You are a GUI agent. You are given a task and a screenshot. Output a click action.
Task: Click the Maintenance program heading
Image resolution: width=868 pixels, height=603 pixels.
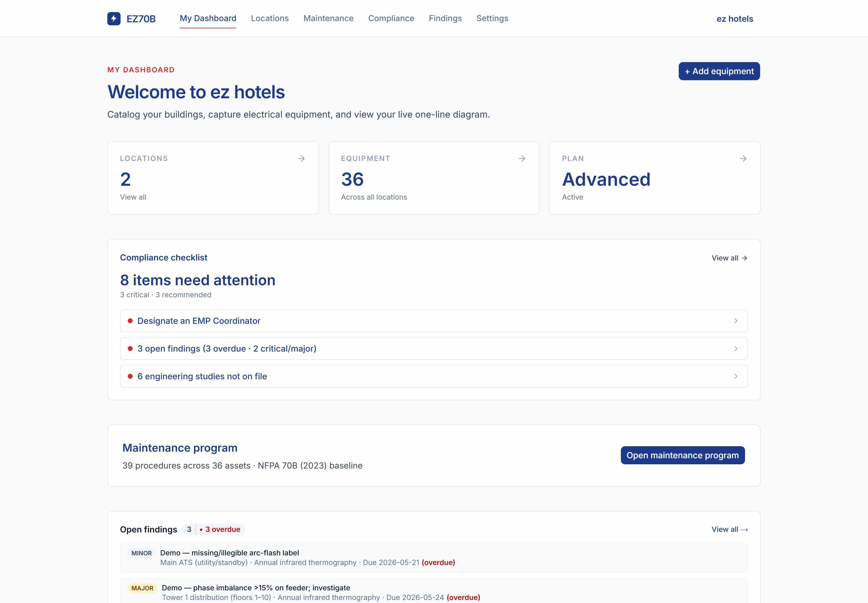[x=180, y=448]
